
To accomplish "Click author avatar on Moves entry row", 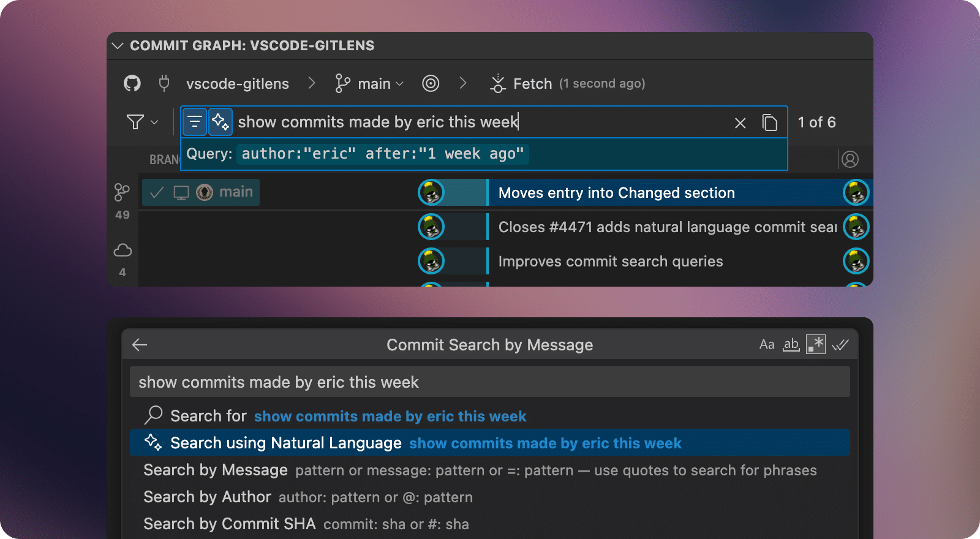I will pyautogui.click(x=856, y=193).
